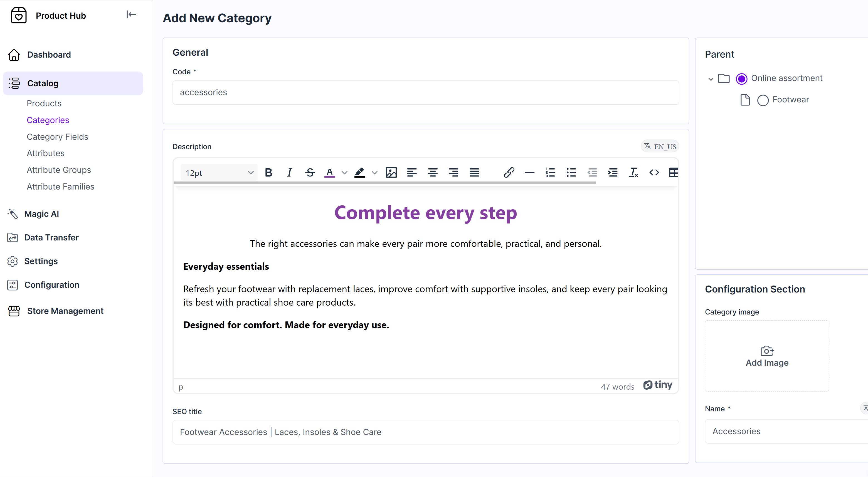Select Footwear as the parent category
Screen dimensions: 868x477
[763, 100]
